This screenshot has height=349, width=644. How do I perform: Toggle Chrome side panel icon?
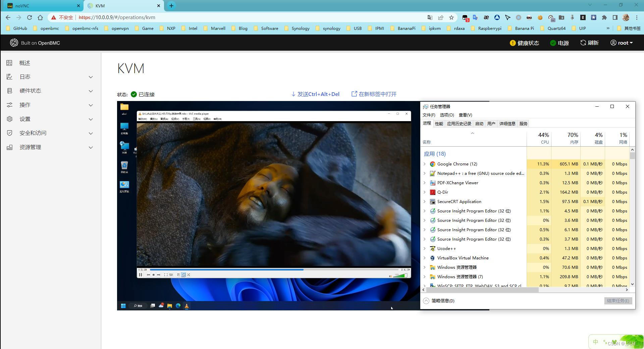[615, 17]
